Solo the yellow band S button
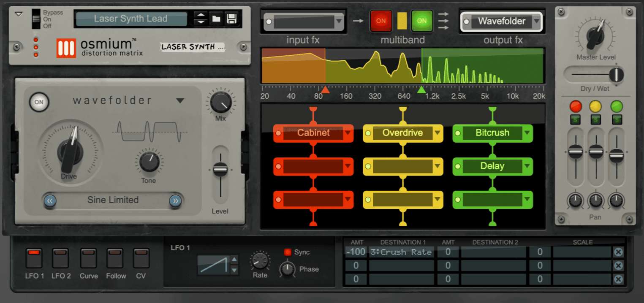Viewport: 644px width, 303px height. [x=595, y=120]
